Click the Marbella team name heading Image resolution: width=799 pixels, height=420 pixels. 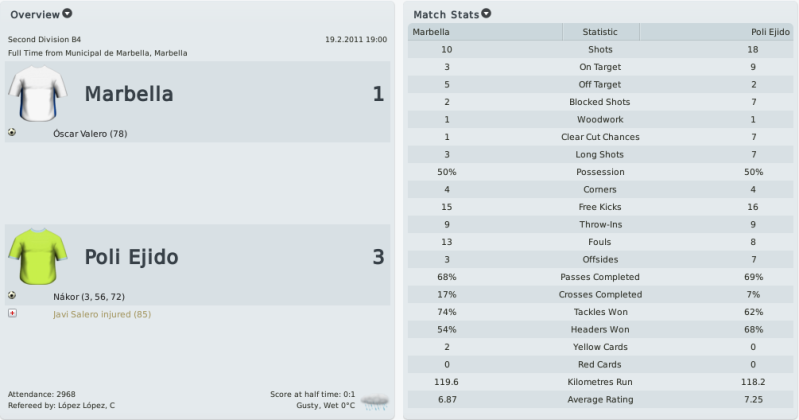pyautogui.click(x=129, y=94)
